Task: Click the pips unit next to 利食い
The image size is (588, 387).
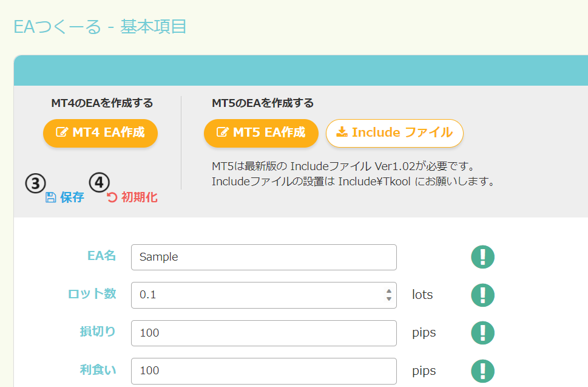Action: [x=424, y=371]
